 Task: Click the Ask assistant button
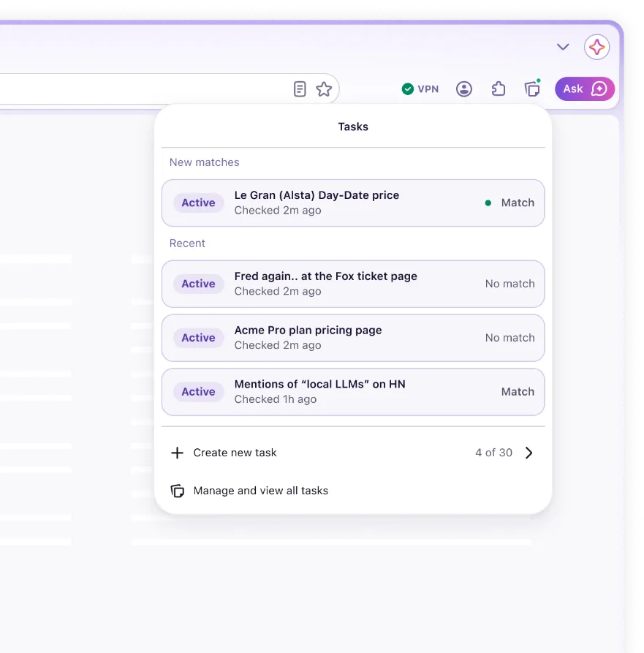pyautogui.click(x=585, y=88)
